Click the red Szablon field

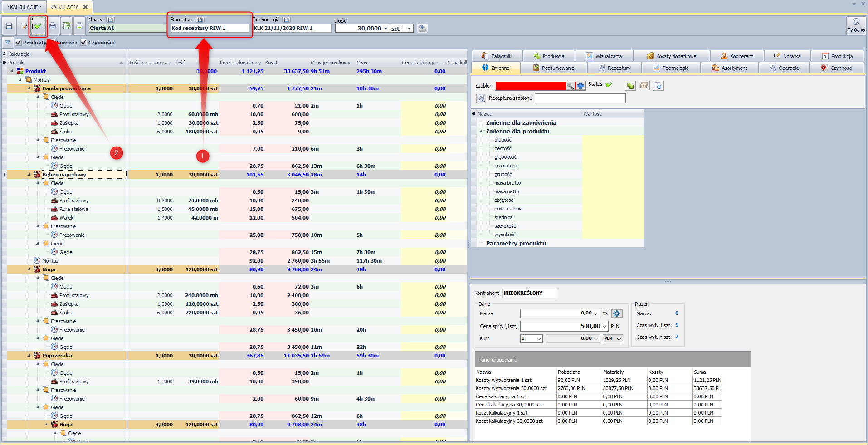coord(530,86)
